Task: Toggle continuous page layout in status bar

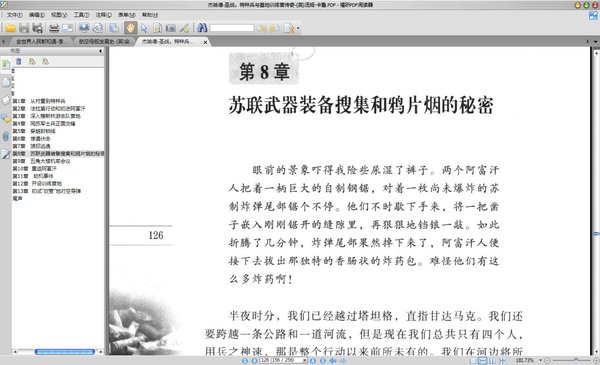Action: coord(483,360)
